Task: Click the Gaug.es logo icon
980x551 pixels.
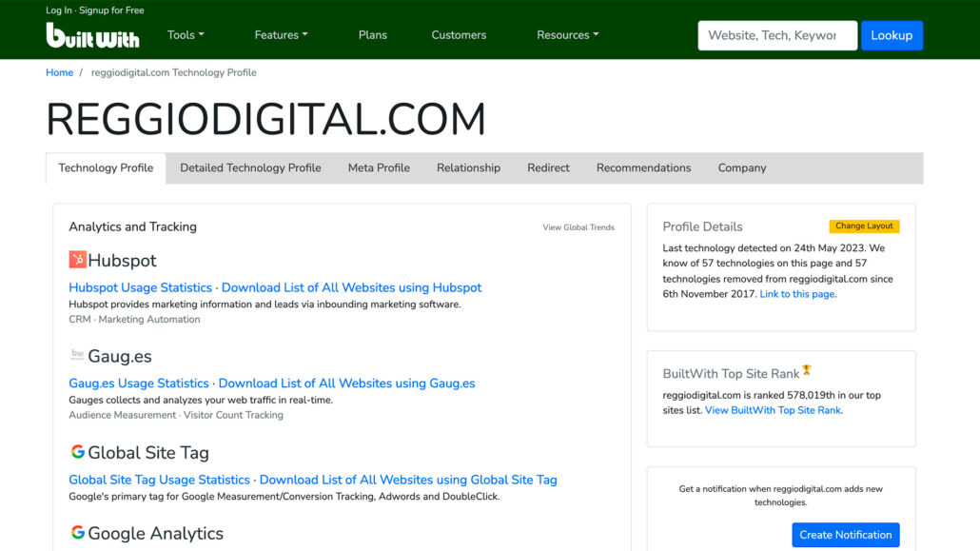Action: (x=76, y=355)
